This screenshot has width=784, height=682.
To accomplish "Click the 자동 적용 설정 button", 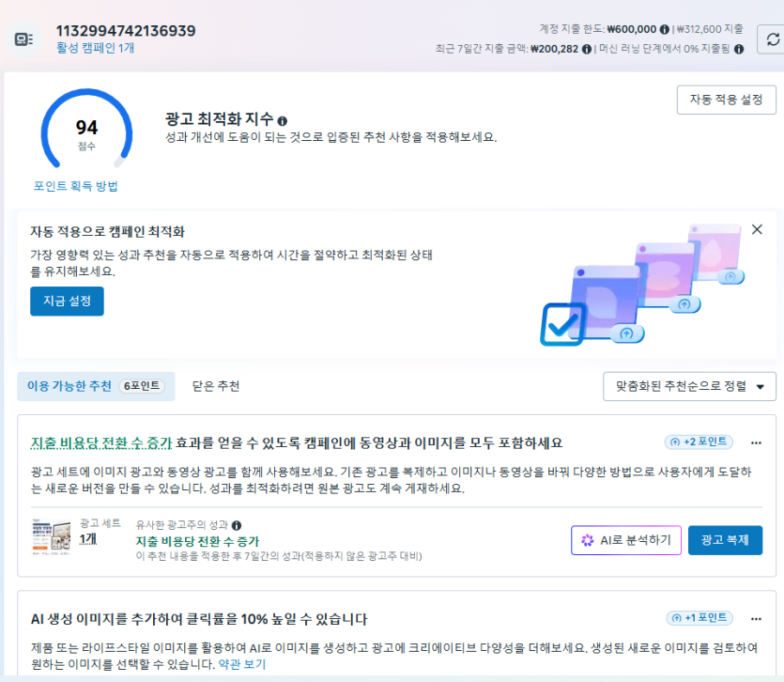I will pyautogui.click(x=727, y=100).
